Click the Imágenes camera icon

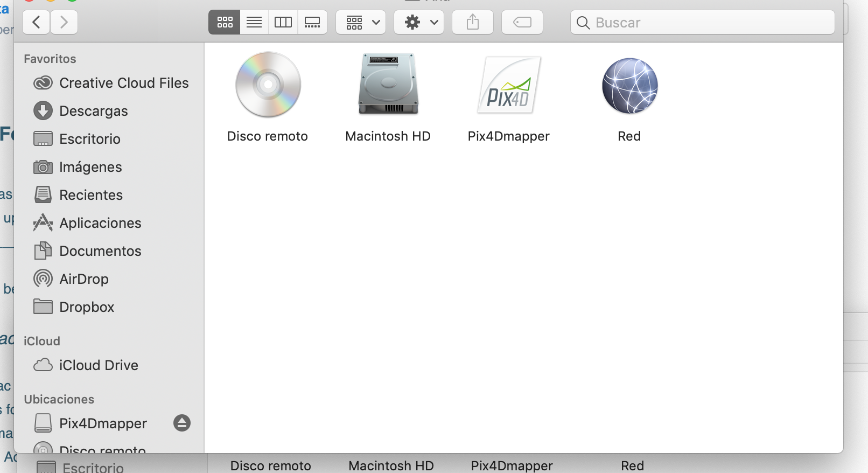coord(43,167)
